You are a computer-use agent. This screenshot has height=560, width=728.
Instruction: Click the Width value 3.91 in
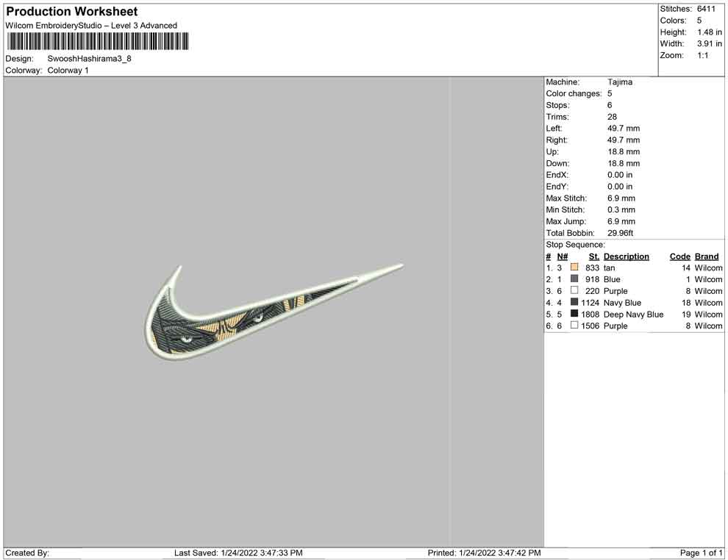pyautogui.click(x=710, y=43)
